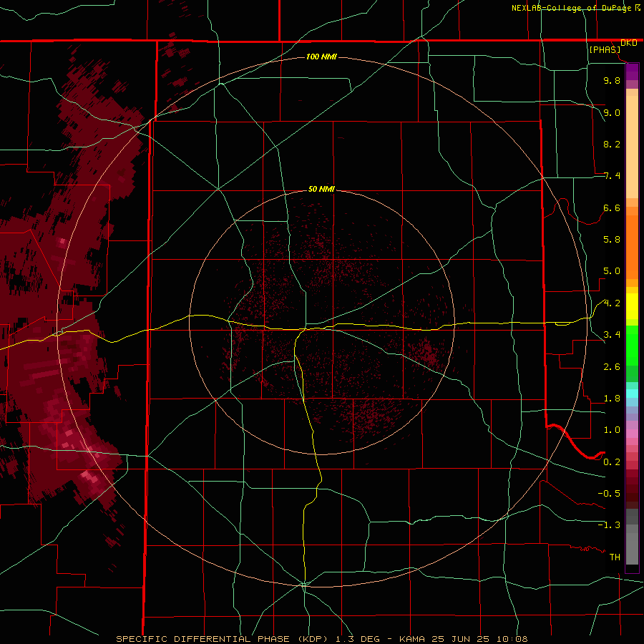Click the -0.5 value on the scale
This screenshot has height=644, width=644.
click(x=609, y=494)
